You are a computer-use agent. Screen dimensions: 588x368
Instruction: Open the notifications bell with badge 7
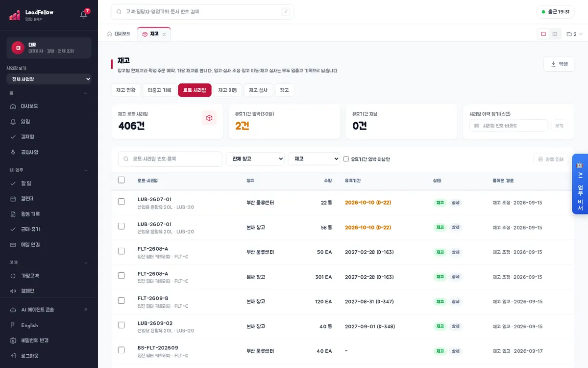coord(83,15)
